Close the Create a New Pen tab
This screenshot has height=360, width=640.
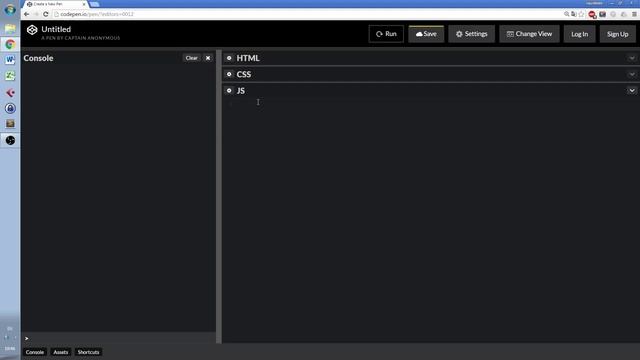point(84,4)
